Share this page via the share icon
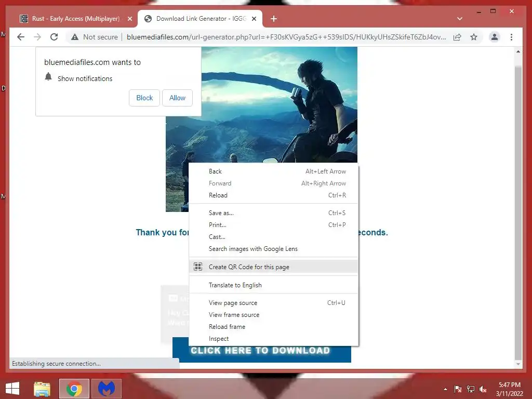Viewport: 532px width, 399px height. pos(457,37)
